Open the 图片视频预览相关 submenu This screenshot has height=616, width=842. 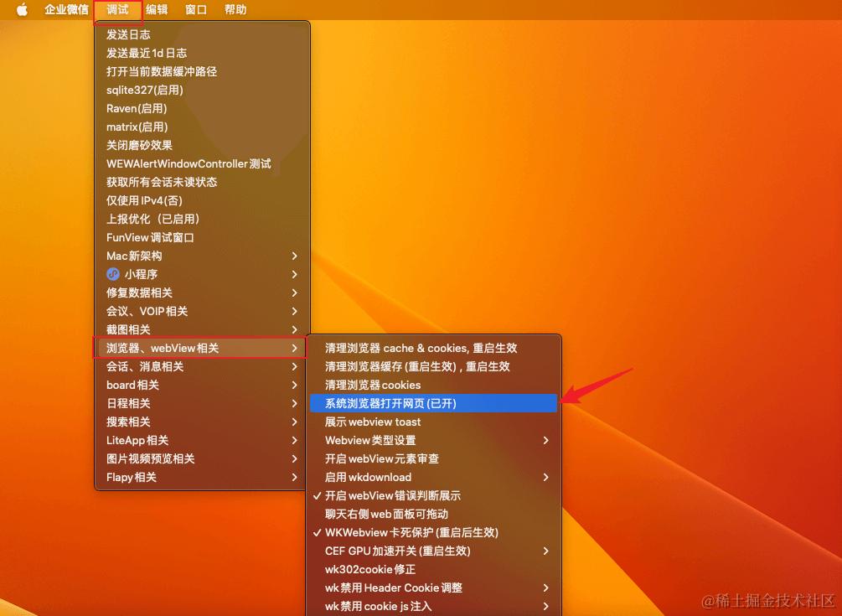pyautogui.click(x=202, y=458)
